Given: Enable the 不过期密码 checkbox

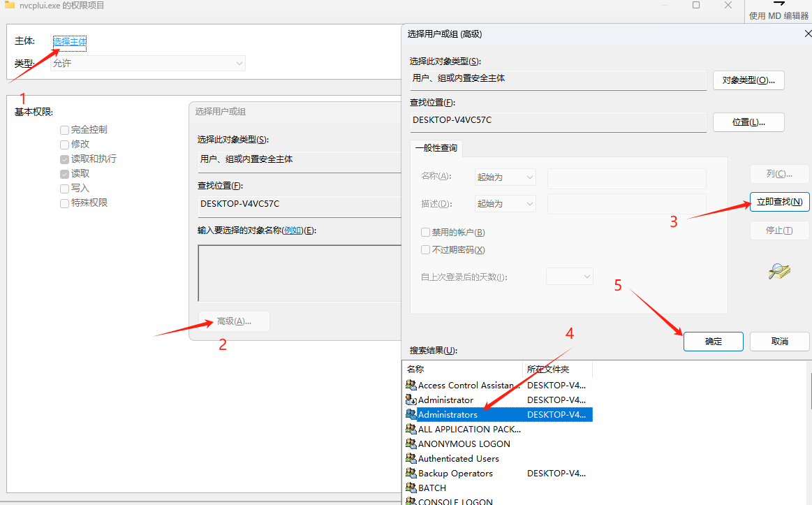Looking at the screenshot, I should point(426,249).
